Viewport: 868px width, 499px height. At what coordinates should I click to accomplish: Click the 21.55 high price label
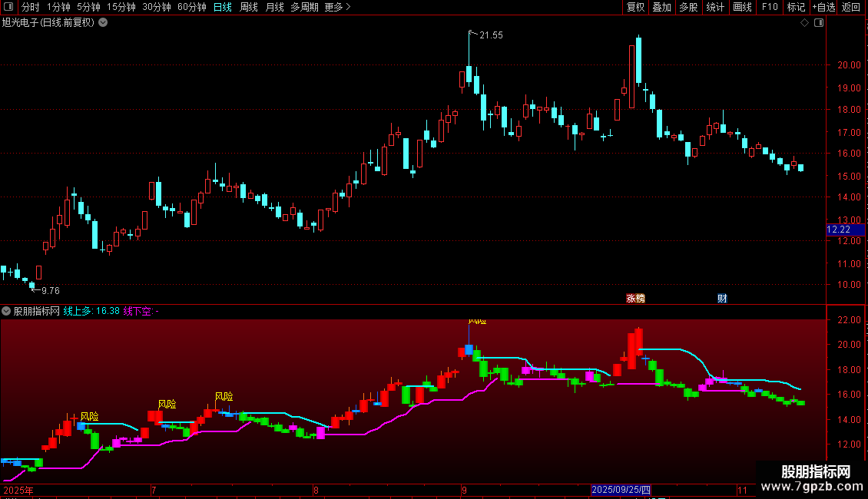(491, 35)
